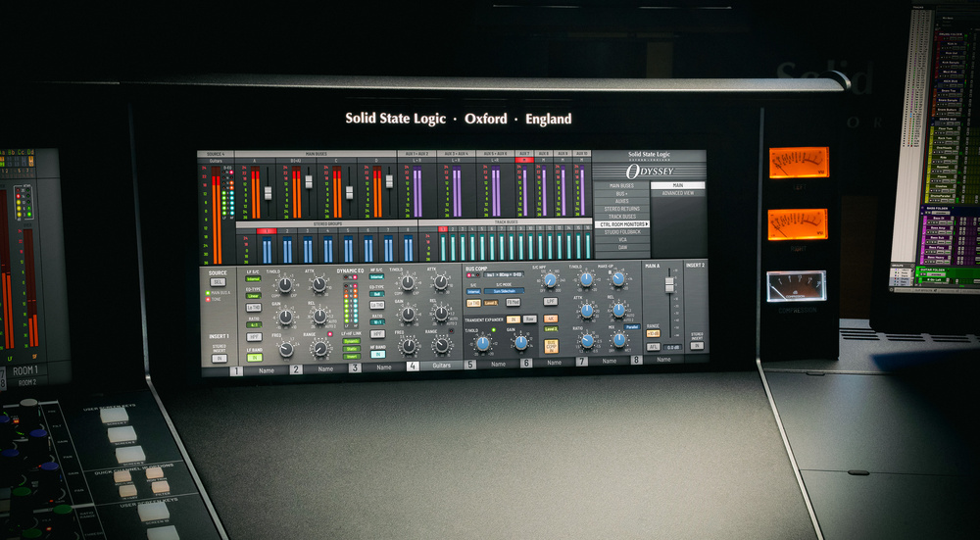Click the Bus Comp S/C HPF knob
Image resolution: width=980 pixels, height=540 pixels.
click(550, 280)
